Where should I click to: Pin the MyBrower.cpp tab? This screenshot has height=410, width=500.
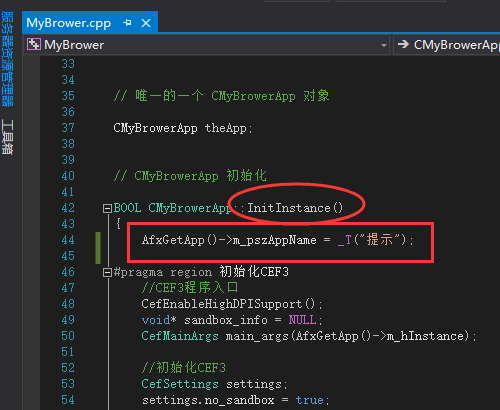click(127, 23)
